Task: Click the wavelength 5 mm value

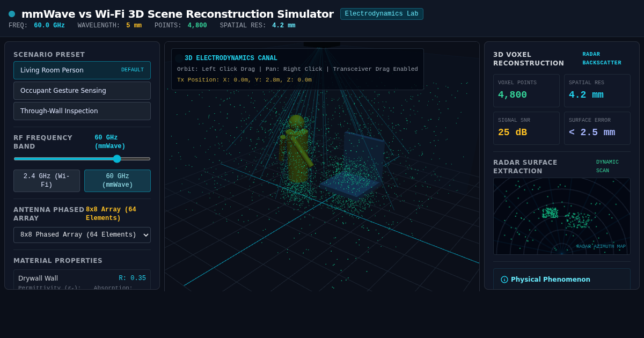Action: point(134,26)
